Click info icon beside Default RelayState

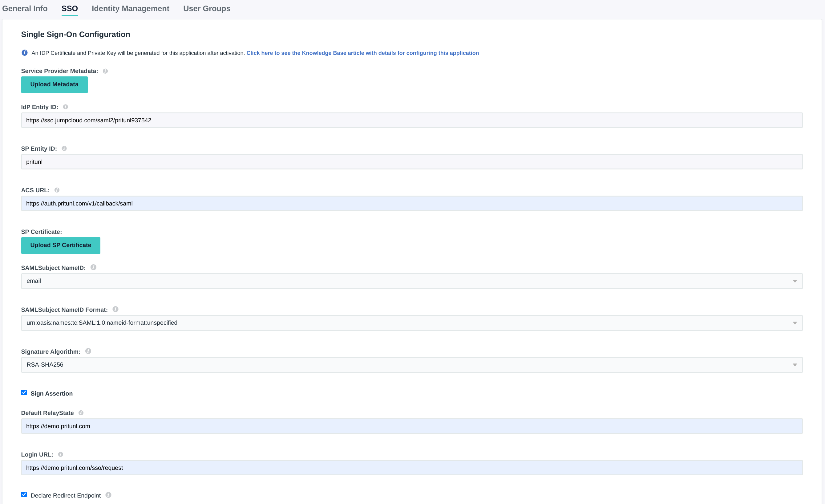pyautogui.click(x=81, y=413)
